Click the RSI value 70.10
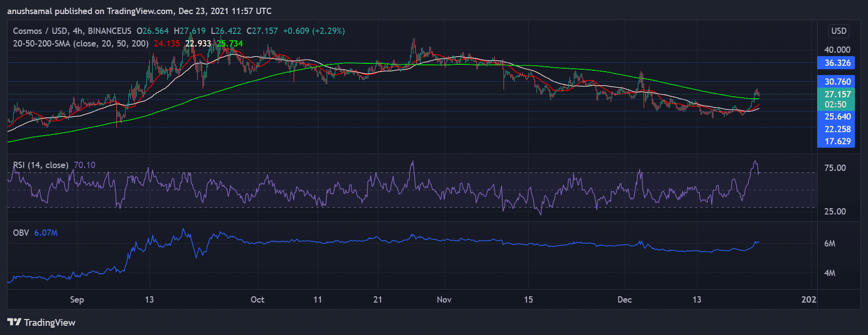The width and height of the screenshot is (868, 335). (x=84, y=165)
